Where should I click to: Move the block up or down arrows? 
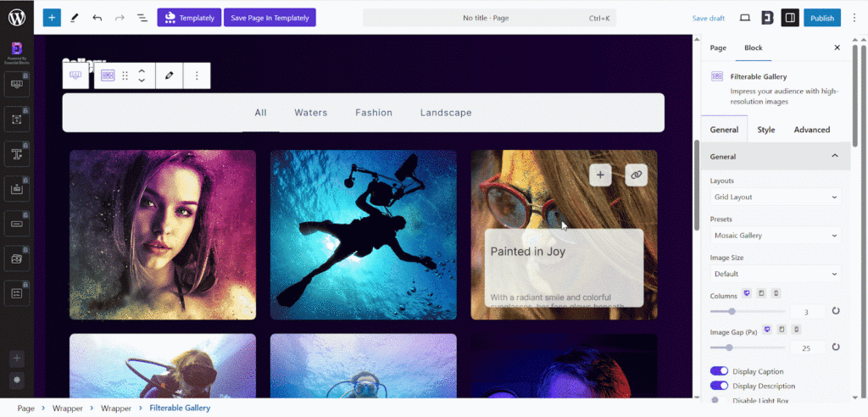[x=142, y=75]
